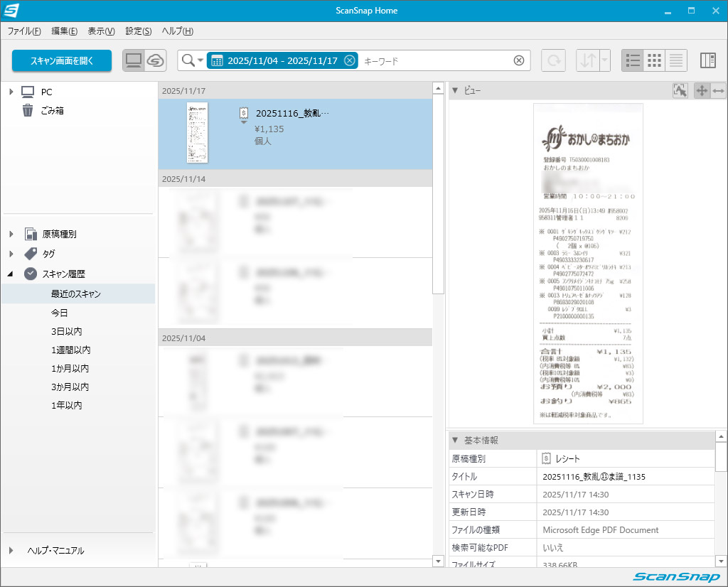Image resolution: width=728 pixels, height=587 pixels.
Task: Click the selection edit icon on the View header
Action: click(680, 90)
